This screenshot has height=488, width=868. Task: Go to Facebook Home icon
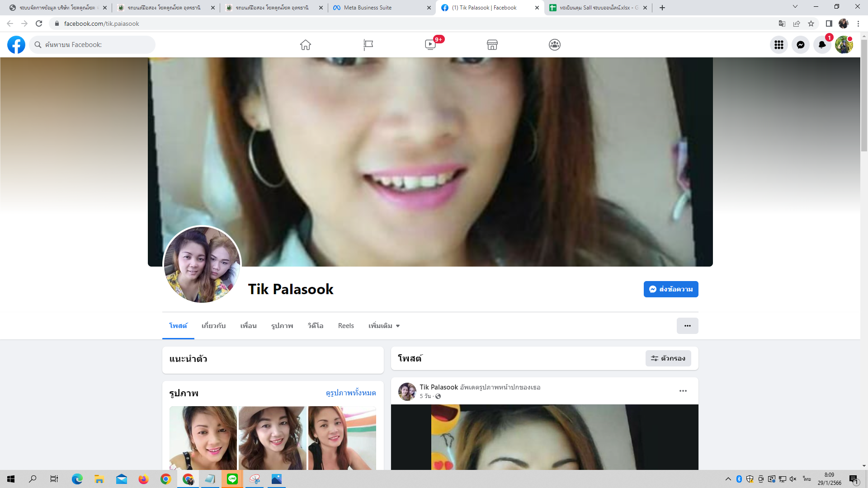(x=306, y=45)
